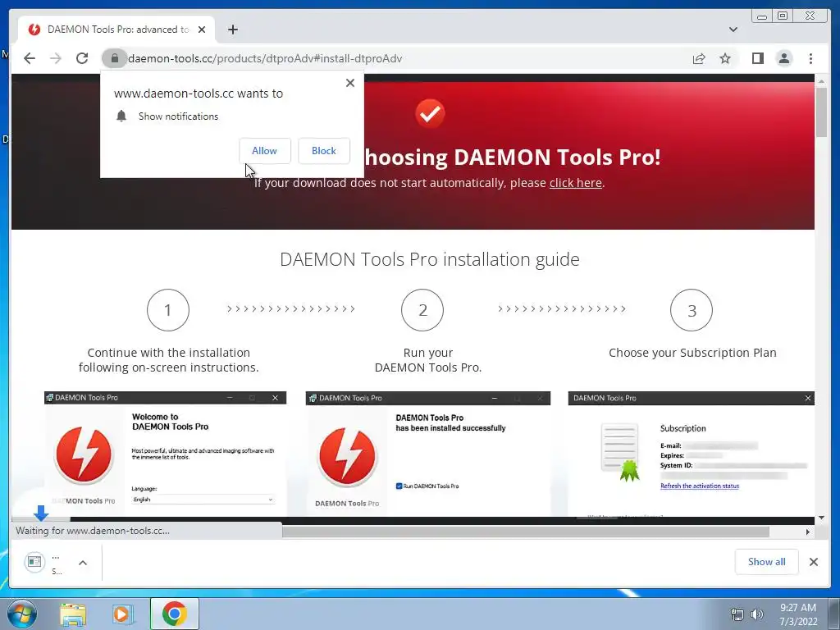Click the share page icon in address bar
840x630 pixels.
pos(699,58)
